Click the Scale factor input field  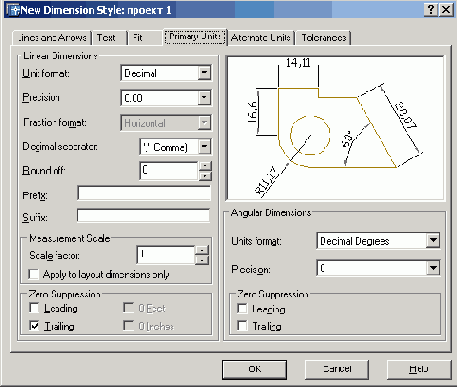166,255
